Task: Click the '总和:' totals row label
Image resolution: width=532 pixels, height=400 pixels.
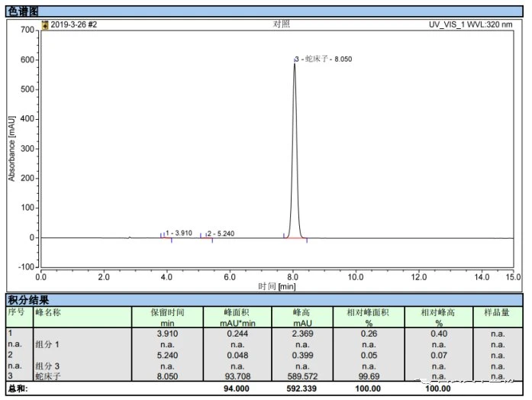Action: tap(18, 389)
